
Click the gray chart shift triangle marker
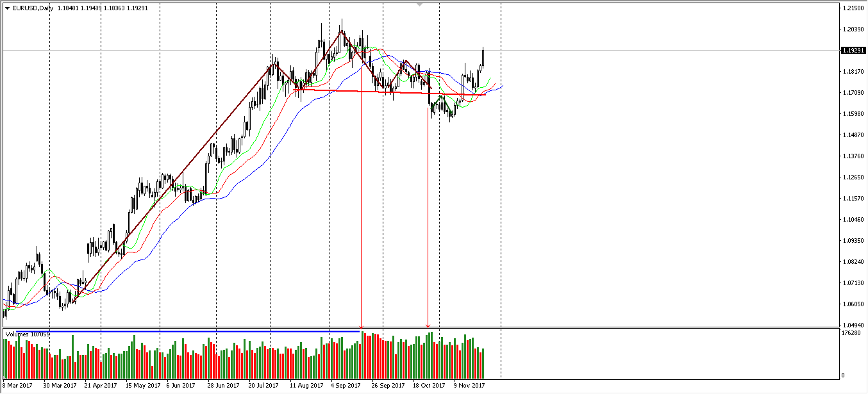(420, 4)
